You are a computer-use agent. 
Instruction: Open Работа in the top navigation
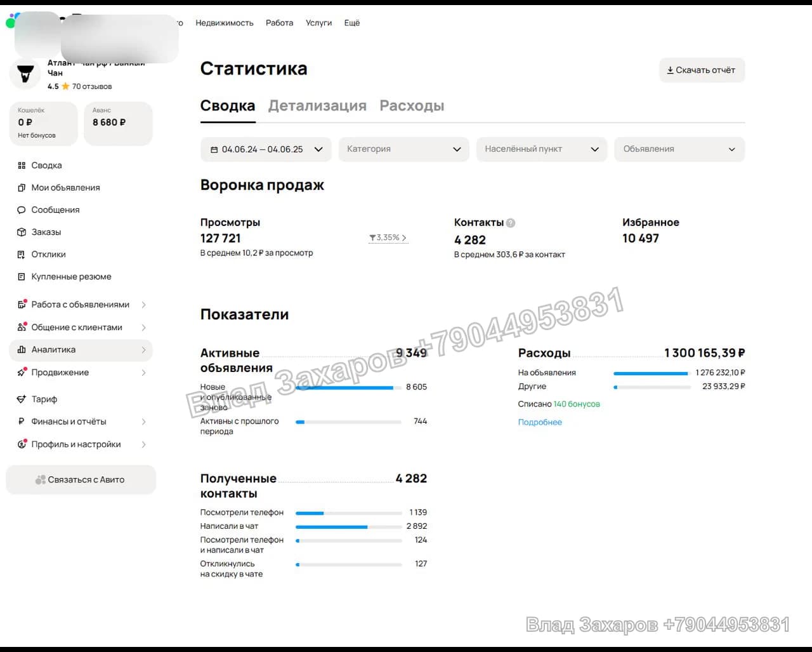point(280,23)
